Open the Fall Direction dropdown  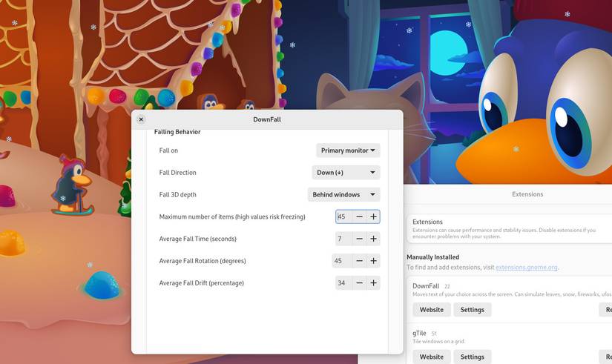coord(346,173)
